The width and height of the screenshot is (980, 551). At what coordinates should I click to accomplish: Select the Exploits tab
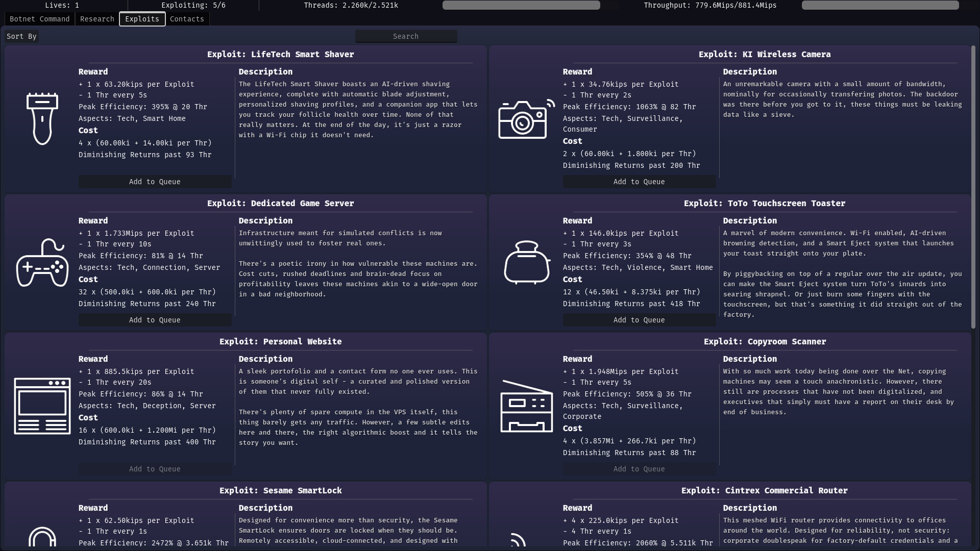point(142,19)
